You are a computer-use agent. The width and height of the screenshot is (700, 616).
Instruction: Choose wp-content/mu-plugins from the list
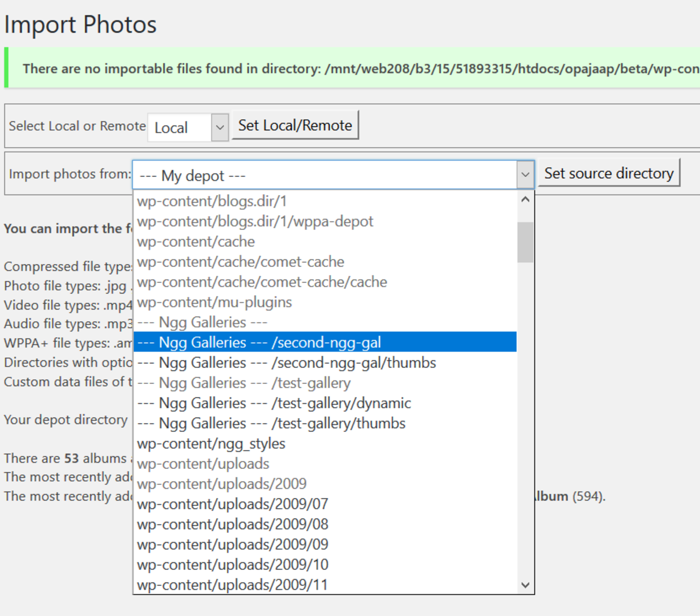click(214, 302)
